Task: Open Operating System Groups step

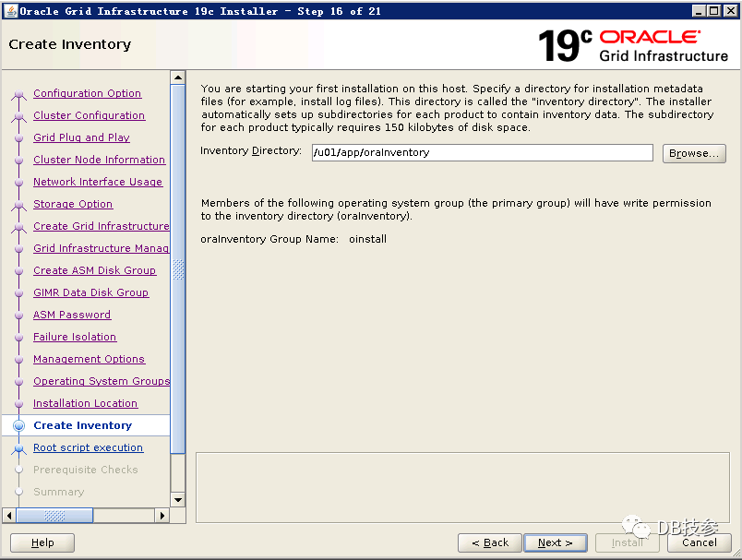Action: tap(102, 381)
